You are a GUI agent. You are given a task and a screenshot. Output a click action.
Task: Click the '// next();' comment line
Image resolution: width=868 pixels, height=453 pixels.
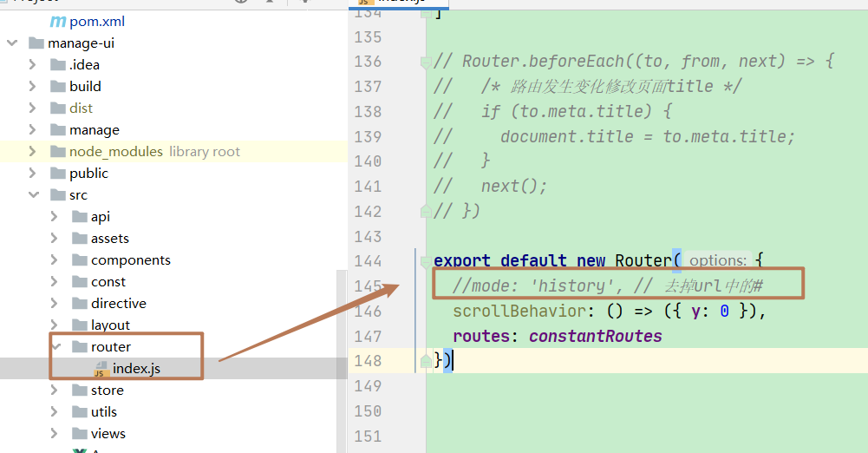[x=491, y=186]
